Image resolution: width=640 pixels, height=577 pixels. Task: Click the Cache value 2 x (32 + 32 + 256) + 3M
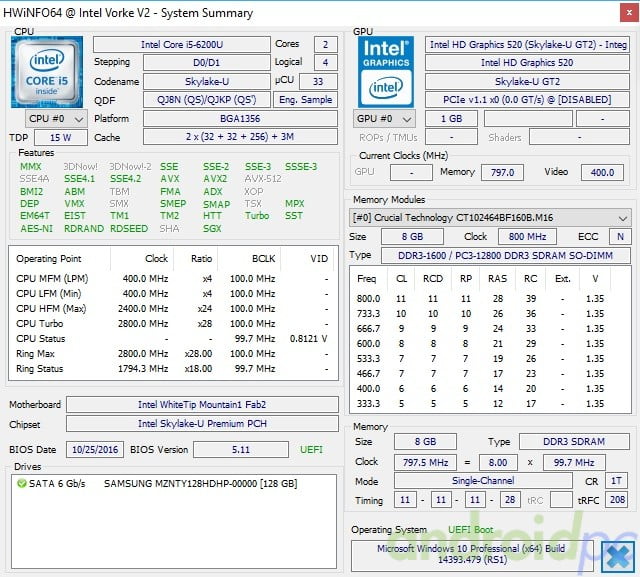pyautogui.click(x=240, y=137)
